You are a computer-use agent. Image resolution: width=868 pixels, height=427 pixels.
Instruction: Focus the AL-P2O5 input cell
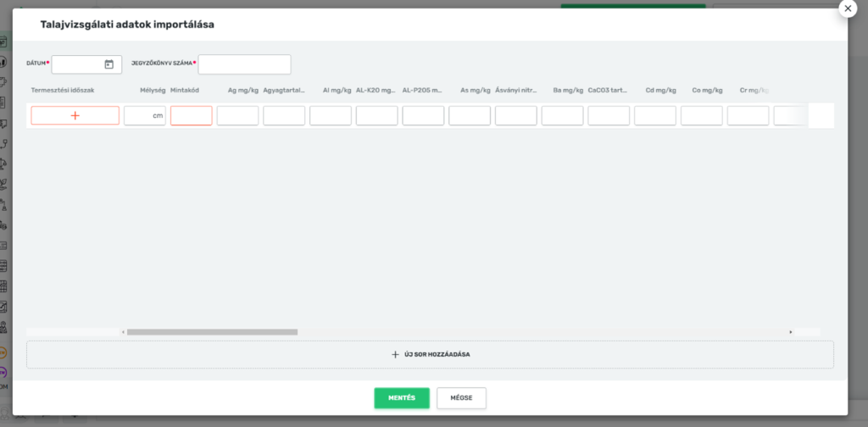tap(423, 116)
